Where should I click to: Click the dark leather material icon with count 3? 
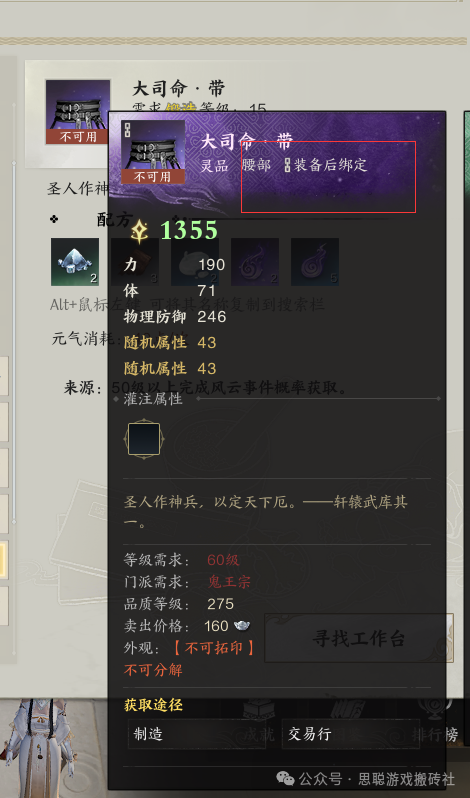(x=135, y=262)
